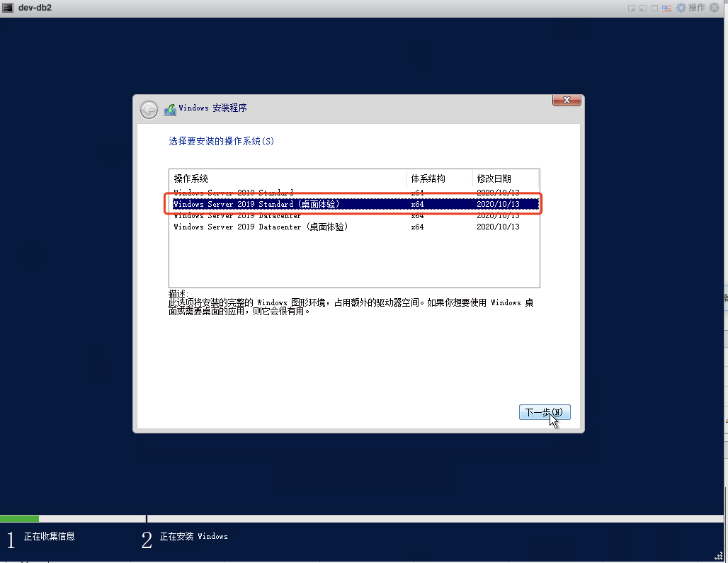Image resolution: width=728 pixels, height=563 pixels.
Task: Click the 操作系统 column header
Action: [191, 178]
